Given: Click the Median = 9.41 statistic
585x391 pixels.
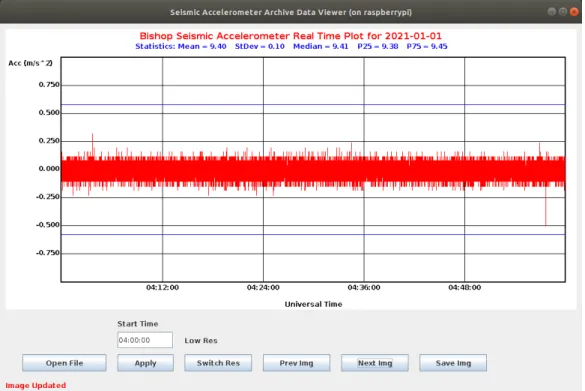Looking at the screenshot, I should (x=320, y=46).
